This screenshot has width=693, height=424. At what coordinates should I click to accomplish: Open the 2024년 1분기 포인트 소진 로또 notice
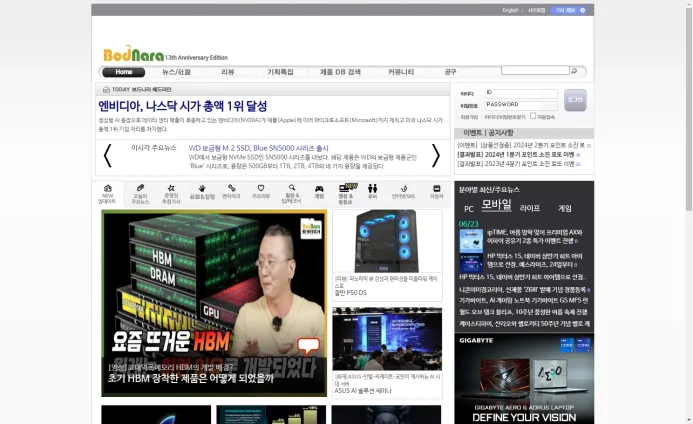[518, 155]
